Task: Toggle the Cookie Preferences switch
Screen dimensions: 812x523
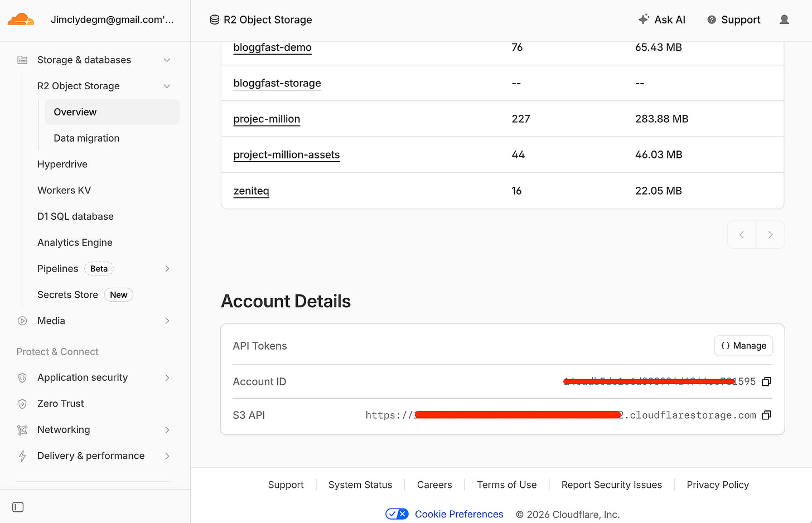Action: [x=397, y=514]
